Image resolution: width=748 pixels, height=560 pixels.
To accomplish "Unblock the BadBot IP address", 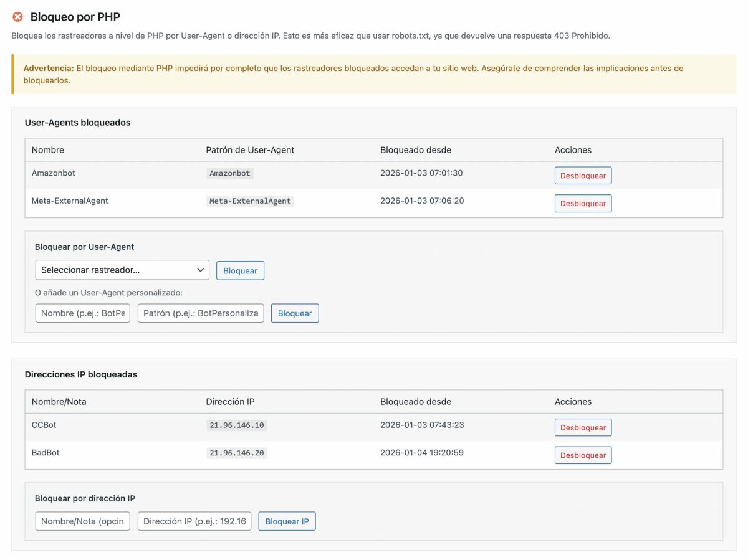I will [583, 455].
